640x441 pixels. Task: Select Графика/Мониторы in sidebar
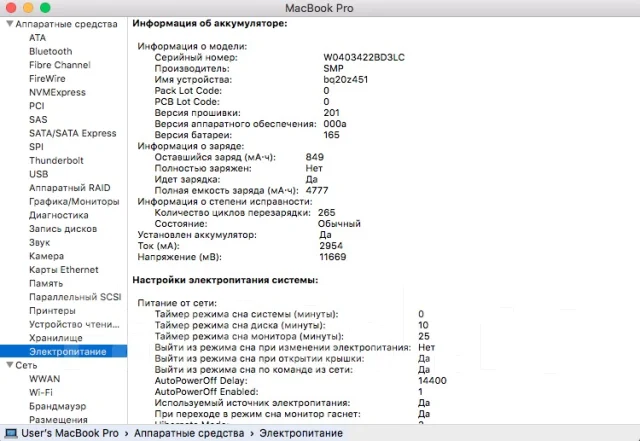click(x=74, y=201)
